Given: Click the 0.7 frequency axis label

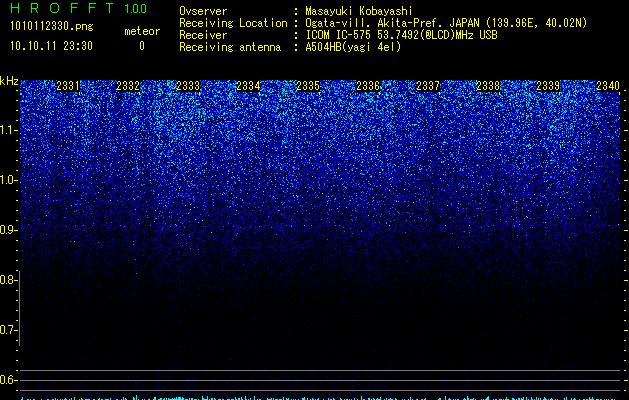Looking at the screenshot, I should pyautogui.click(x=8, y=330).
